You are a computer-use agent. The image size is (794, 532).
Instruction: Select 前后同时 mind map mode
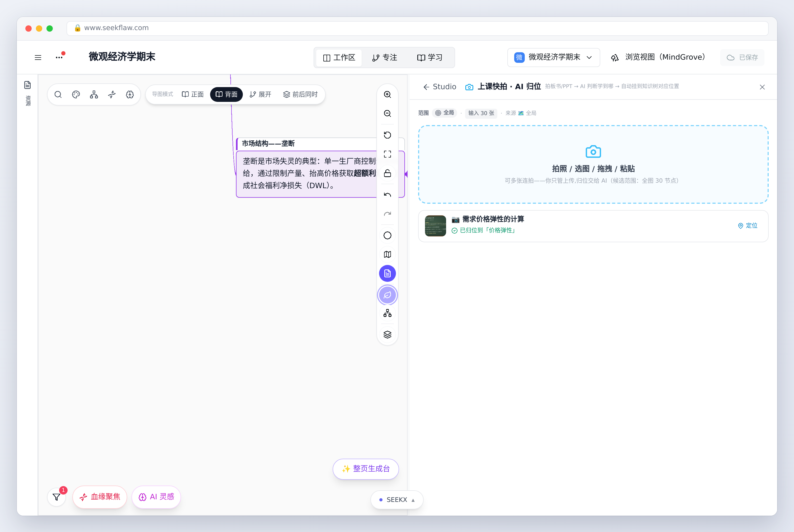click(300, 94)
